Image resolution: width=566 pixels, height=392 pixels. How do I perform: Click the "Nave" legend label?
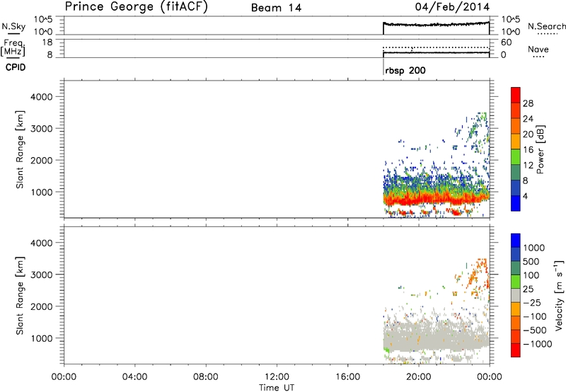click(538, 50)
